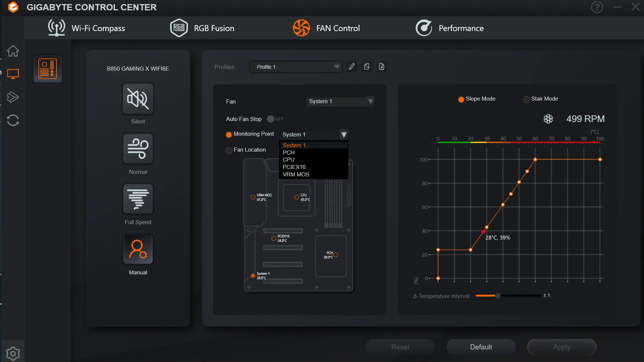
Task: Adjust the Δ-Temperature Interval slider handle
Action: (x=498, y=295)
